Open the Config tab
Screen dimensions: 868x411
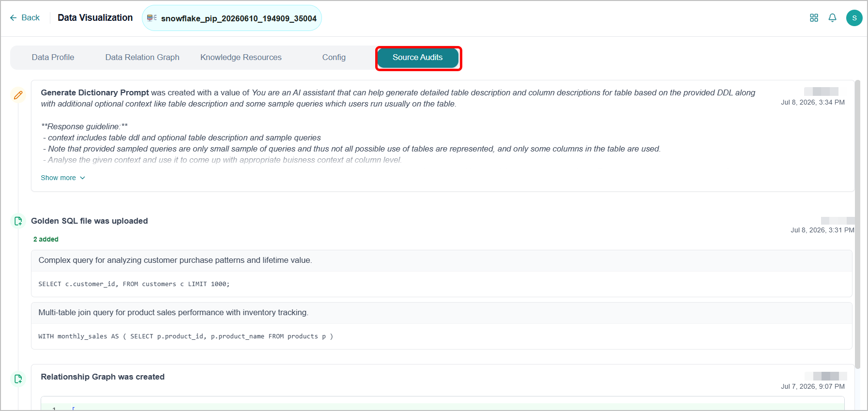click(334, 58)
